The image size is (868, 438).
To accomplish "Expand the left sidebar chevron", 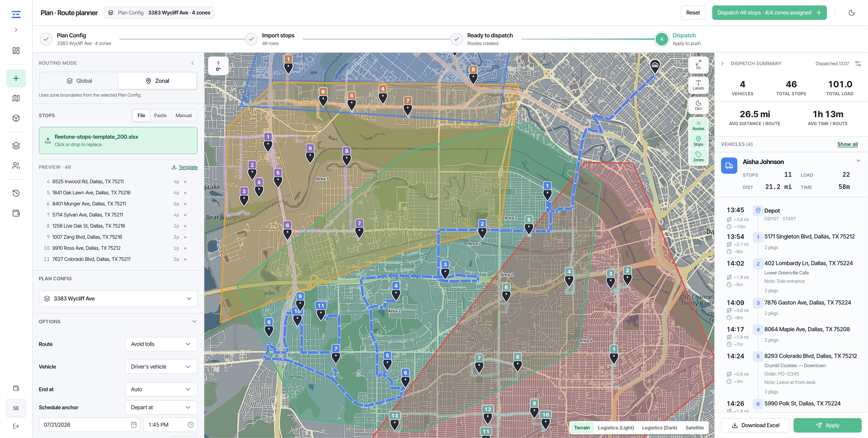I will point(16,30).
